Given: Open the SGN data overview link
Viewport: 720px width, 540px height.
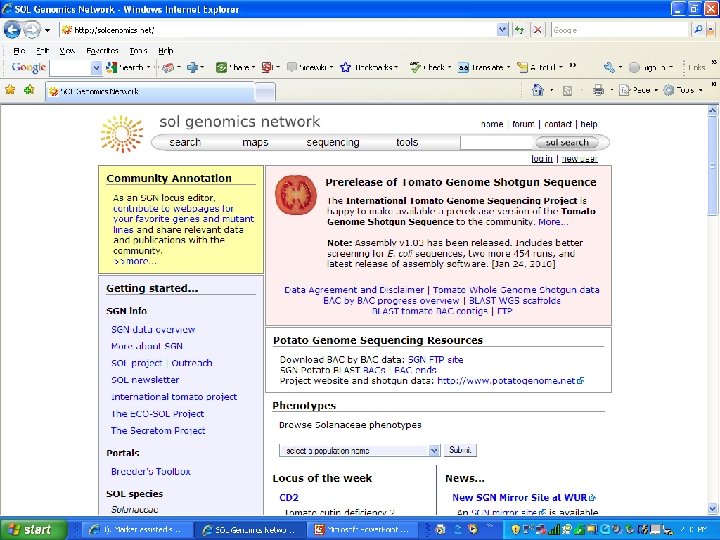Looking at the screenshot, I should pos(153,329).
